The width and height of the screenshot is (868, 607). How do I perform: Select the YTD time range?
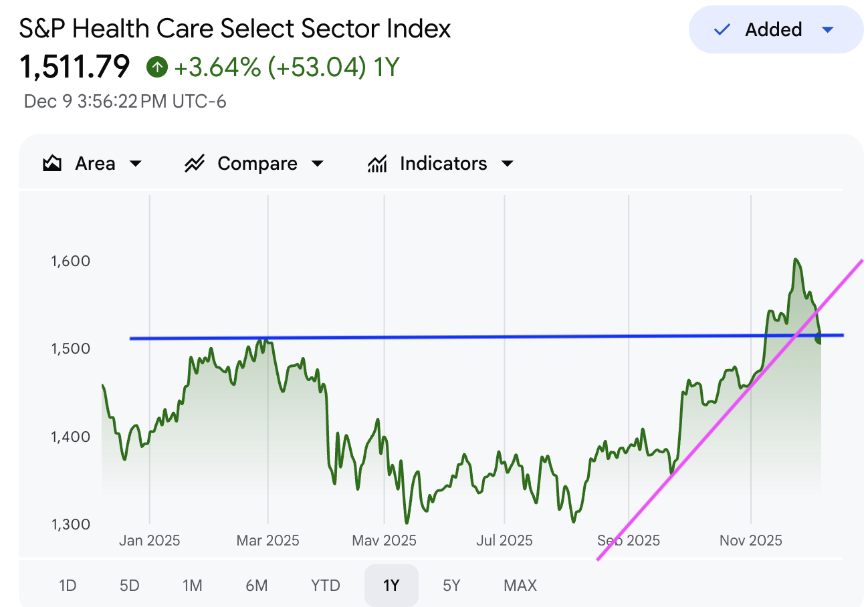pyautogui.click(x=326, y=586)
